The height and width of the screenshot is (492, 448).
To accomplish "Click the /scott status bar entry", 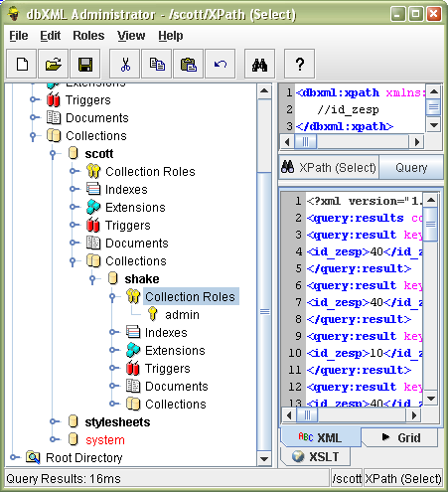I will (x=347, y=478).
